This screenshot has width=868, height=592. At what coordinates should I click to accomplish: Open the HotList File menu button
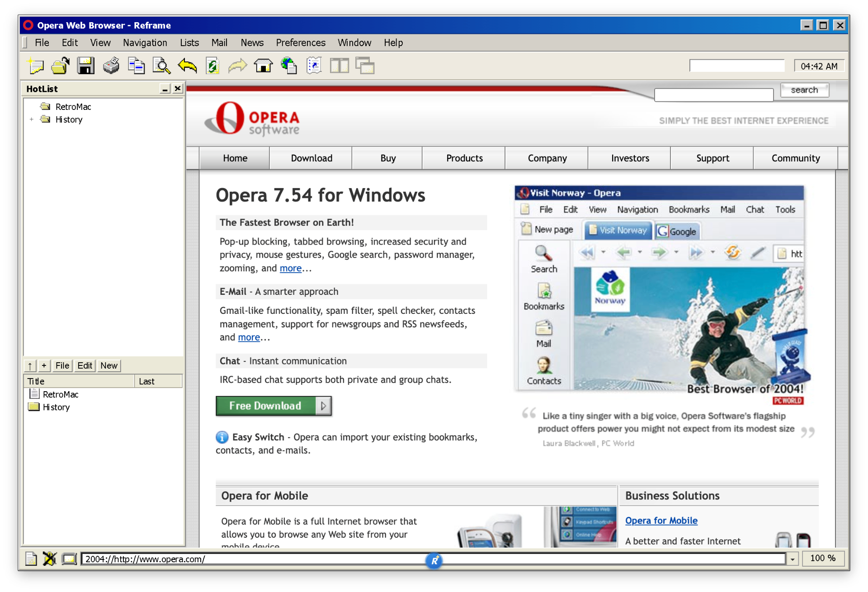pos(62,365)
